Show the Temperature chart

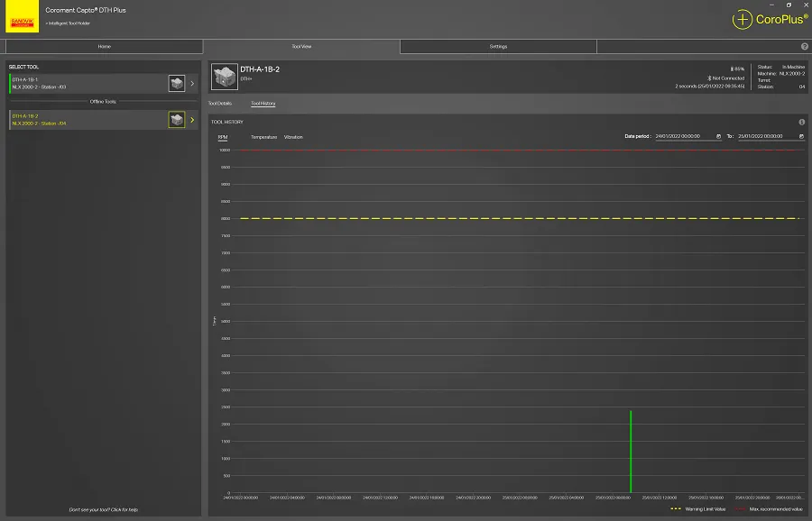coord(263,137)
